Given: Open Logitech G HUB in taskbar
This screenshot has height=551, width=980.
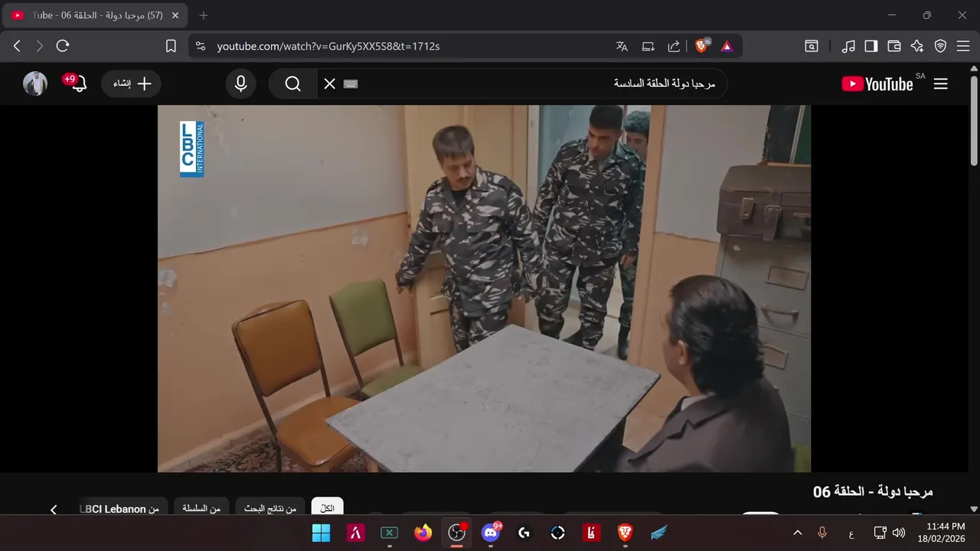Looking at the screenshot, I should click(524, 533).
